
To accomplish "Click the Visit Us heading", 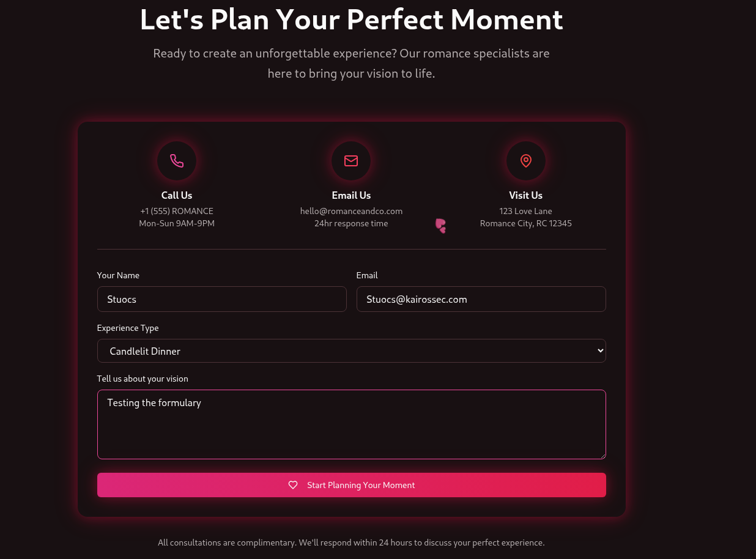I will [525, 195].
